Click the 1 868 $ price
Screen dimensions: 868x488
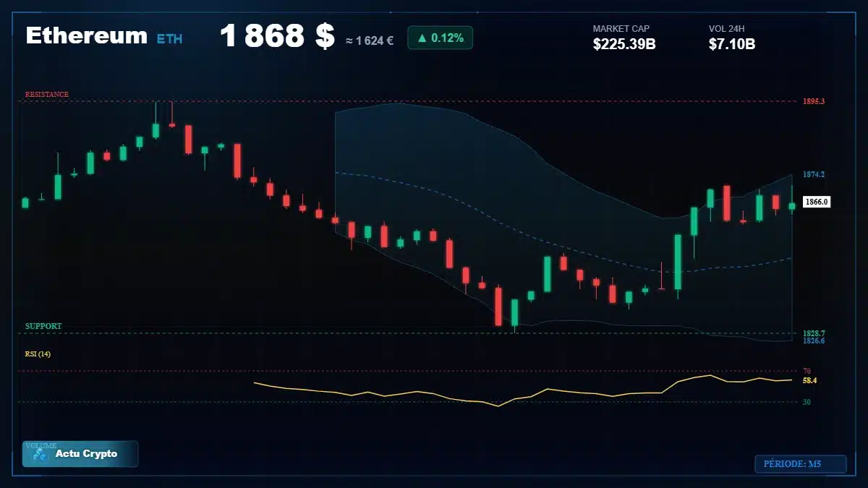[277, 36]
